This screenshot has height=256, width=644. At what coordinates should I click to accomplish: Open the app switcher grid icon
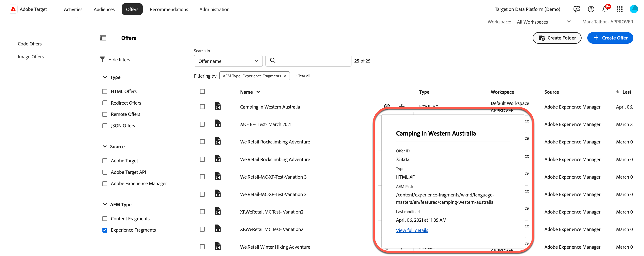pyautogui.click(x=620, y=10)
